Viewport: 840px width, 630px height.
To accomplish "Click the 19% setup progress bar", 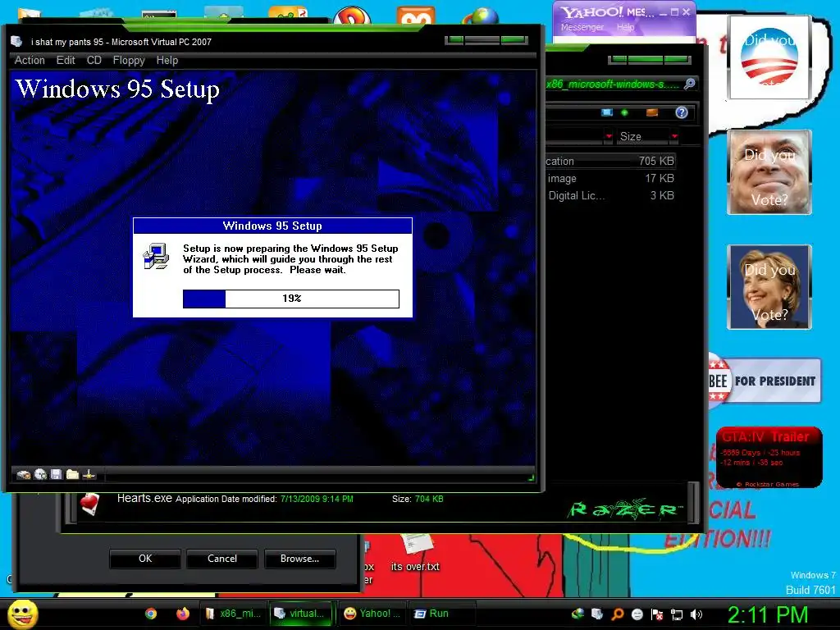I will (291, 299).
